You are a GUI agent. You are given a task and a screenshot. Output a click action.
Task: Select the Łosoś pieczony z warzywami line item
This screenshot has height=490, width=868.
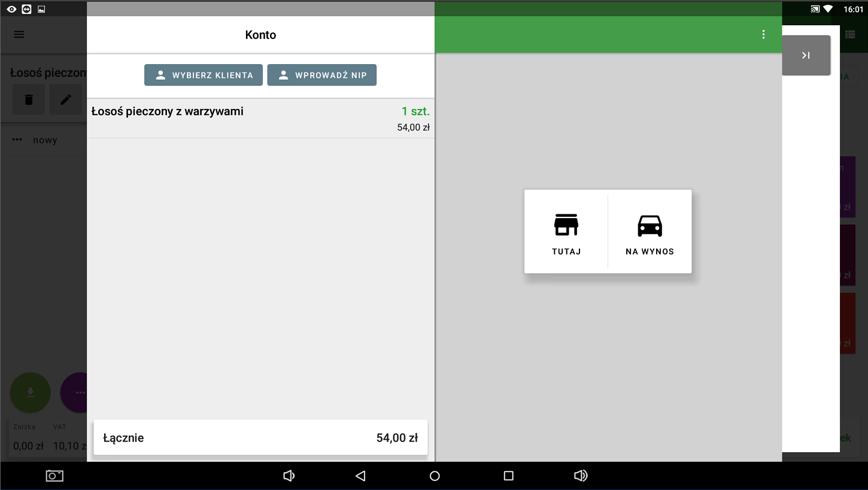260,119
